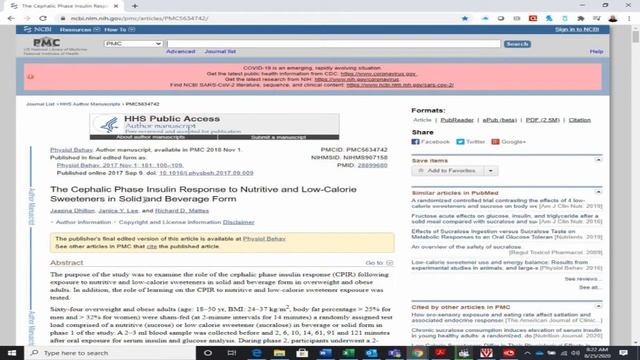The height and width of the screenshot is (360, 640).
Task: Open the blue cloud extension icon
Action: pyautogui.click(x=485, y=18)
